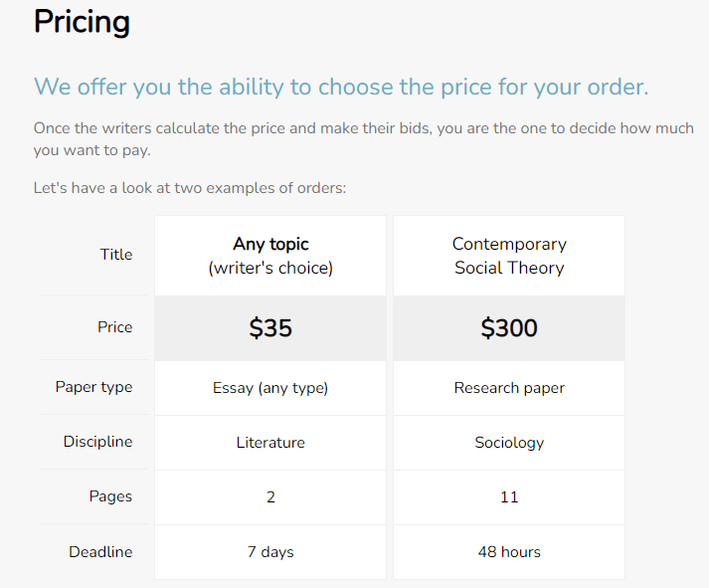Screen dimensions: 709x588
Task: Click the Research paper cell
Action: click(509, 388)
